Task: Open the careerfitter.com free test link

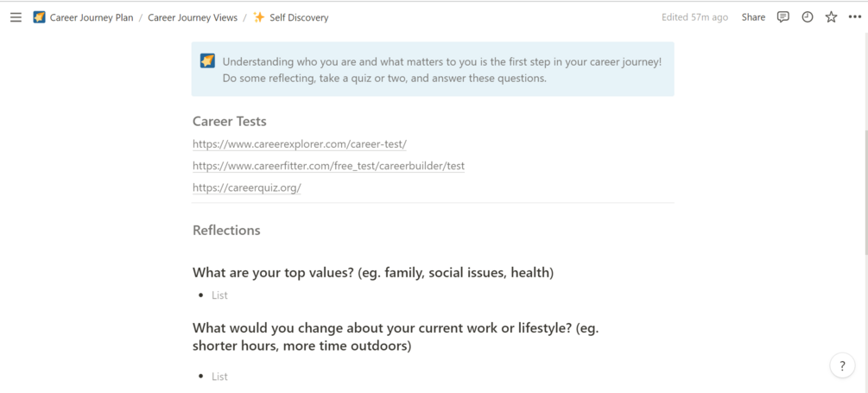Action: [x=328, y=166]
